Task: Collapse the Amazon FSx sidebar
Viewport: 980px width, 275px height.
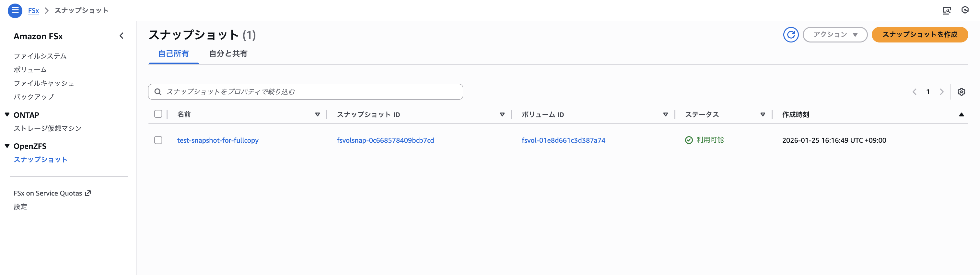Action: (121, 36)
